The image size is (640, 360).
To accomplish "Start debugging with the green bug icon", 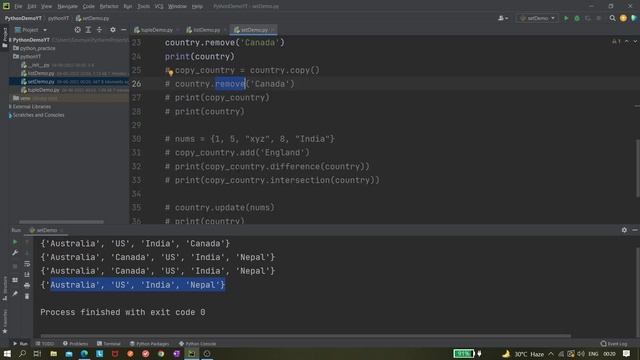I will (x=577, y=18).
